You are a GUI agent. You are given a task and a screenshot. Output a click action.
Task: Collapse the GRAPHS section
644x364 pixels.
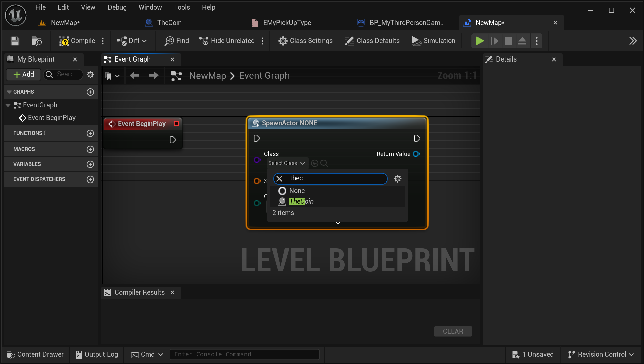(x=9, y=92)
